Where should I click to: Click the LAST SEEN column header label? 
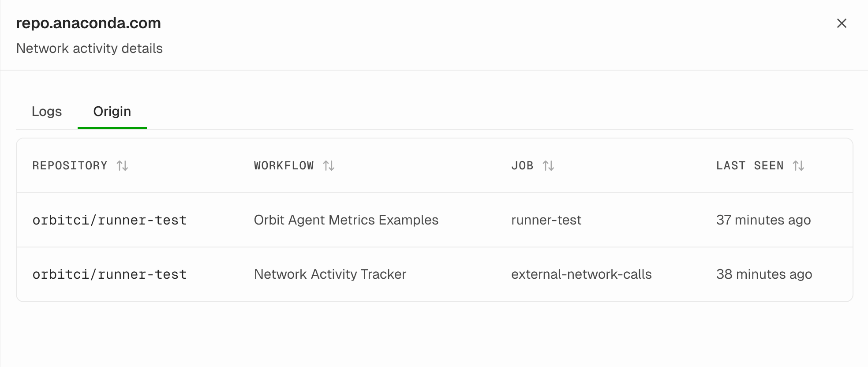click(x=750, y=166)
